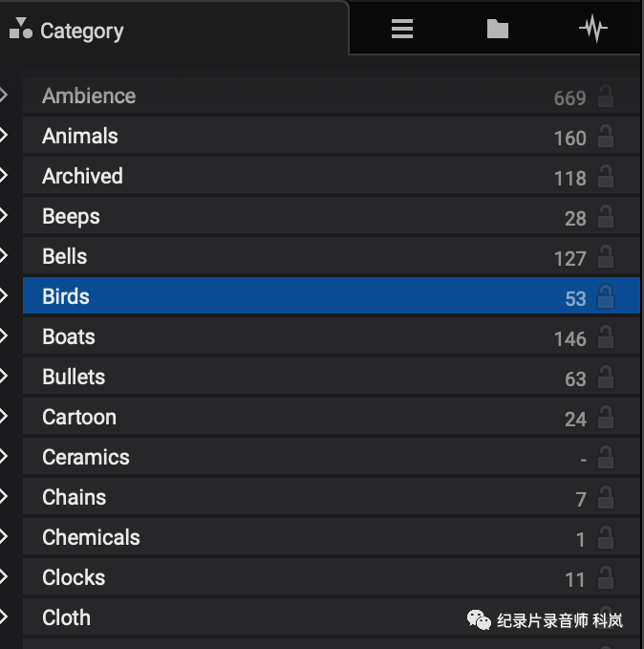Click the Cloth category row
Viewport: 644px width, 649px height.
pos(332,617)
